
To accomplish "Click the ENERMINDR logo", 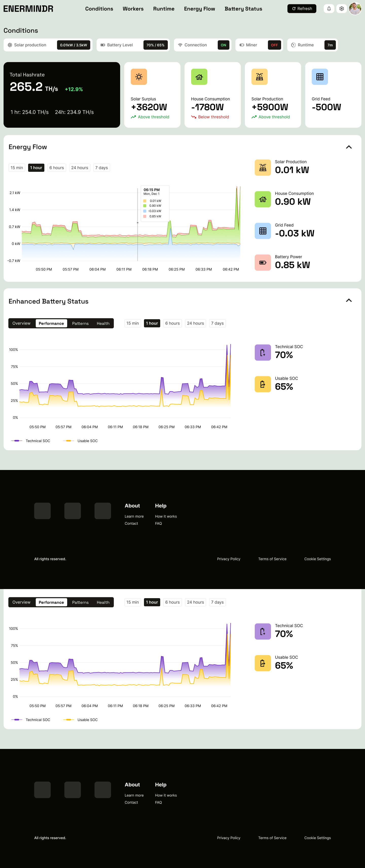I will pos(28,9).
